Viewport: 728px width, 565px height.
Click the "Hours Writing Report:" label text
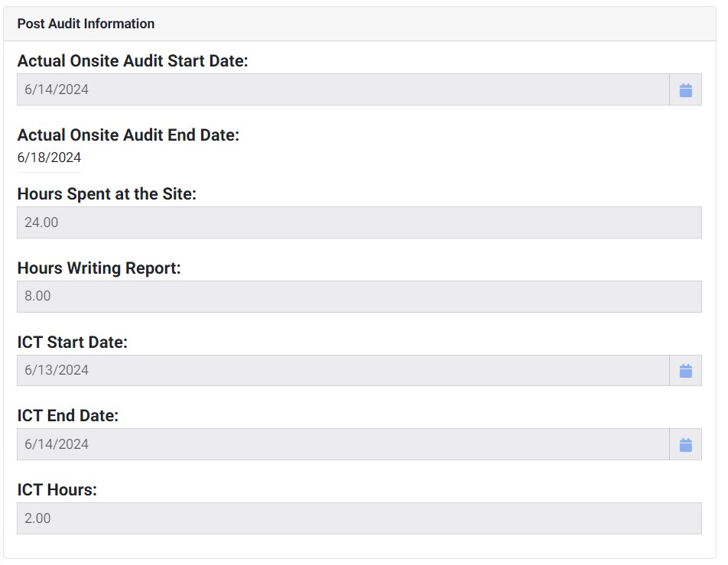point(99,268)
